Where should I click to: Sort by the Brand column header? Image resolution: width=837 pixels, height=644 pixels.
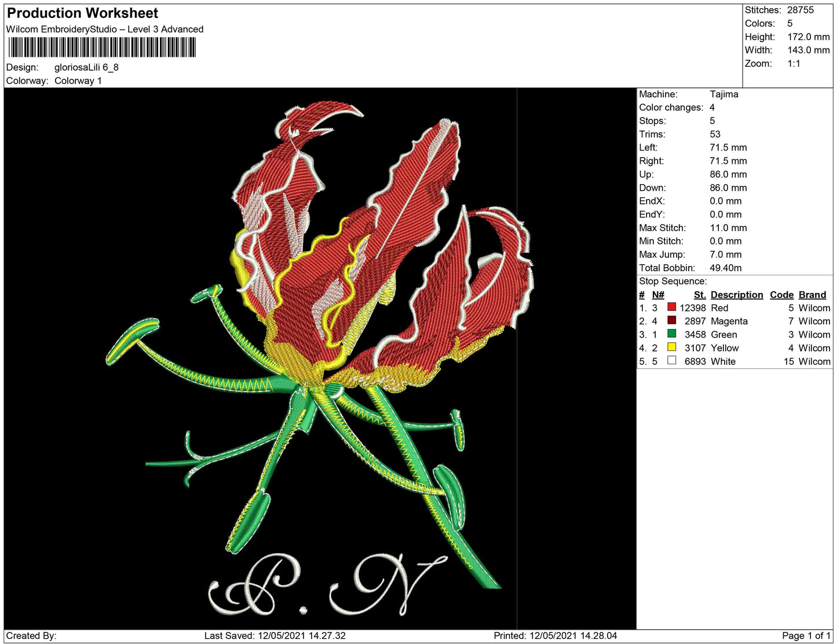point(812,294)
